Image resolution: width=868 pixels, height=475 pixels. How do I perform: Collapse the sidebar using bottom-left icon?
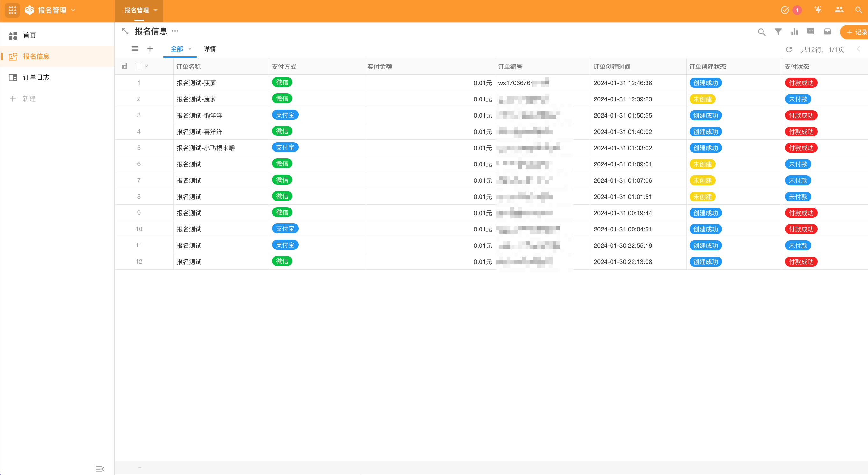(100, 469)
